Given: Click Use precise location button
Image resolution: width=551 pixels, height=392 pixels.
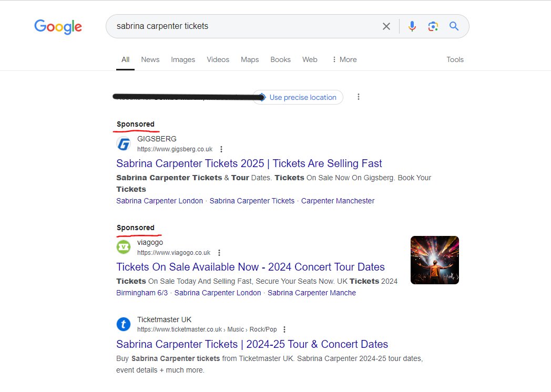Looking at the screenshot, I should 298,97.
